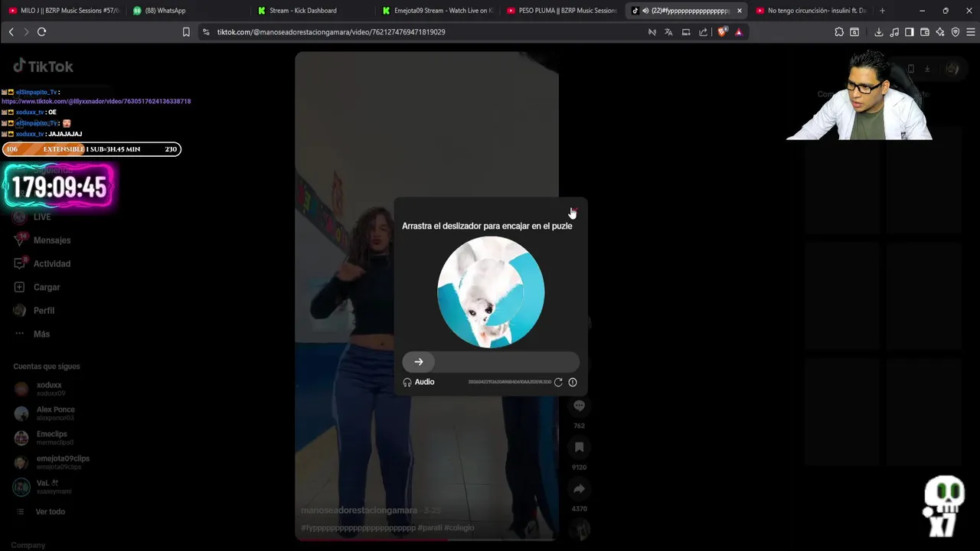Open a new browser tab
This screenshot has height=551, width=980.
click(882, 11)
